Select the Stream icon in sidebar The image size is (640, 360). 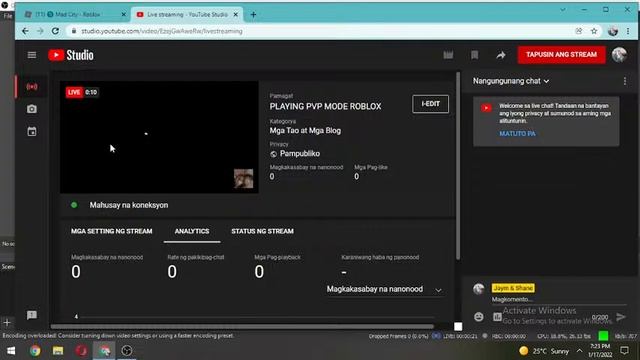point(32,87)
